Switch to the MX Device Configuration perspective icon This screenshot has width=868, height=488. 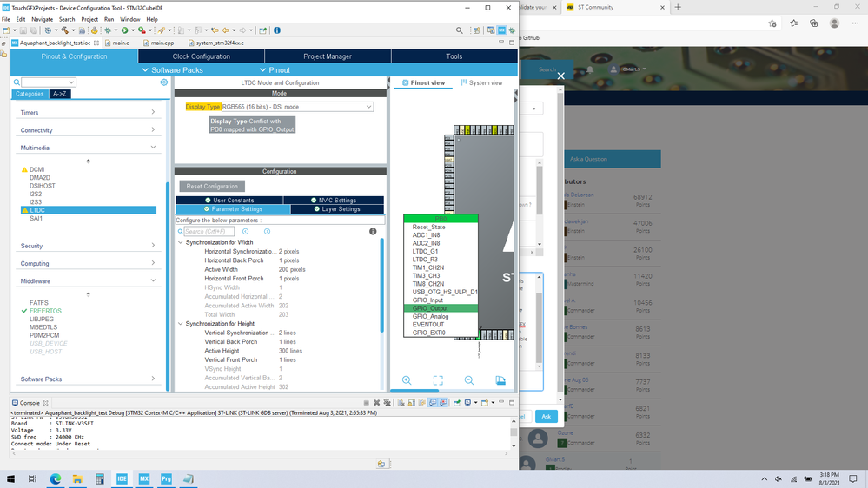pos(501,30)
